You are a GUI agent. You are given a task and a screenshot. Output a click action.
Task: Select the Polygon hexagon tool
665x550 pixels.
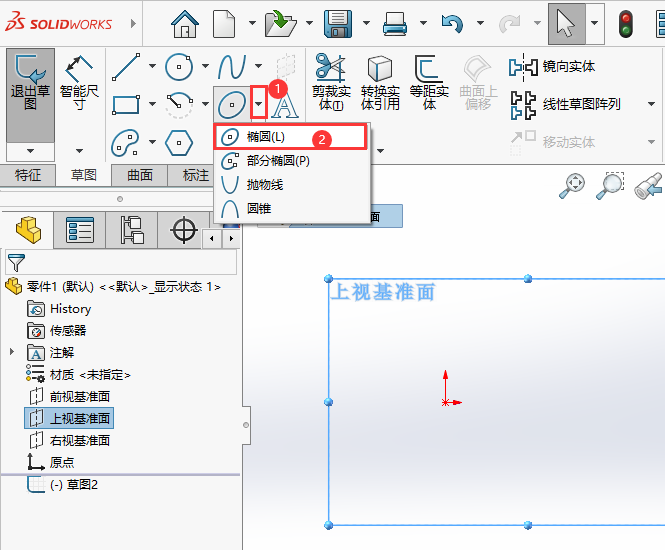click(179, 143)
